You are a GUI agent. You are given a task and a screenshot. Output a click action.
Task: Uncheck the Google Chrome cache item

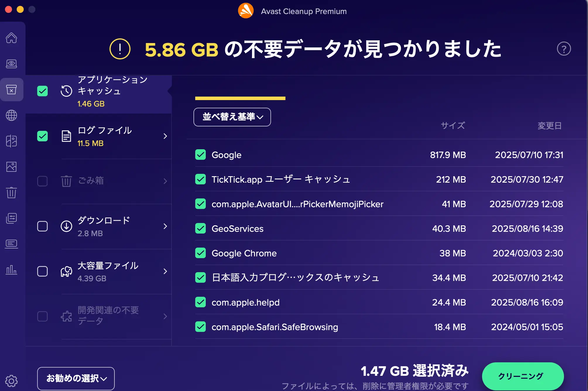[200, 253]
